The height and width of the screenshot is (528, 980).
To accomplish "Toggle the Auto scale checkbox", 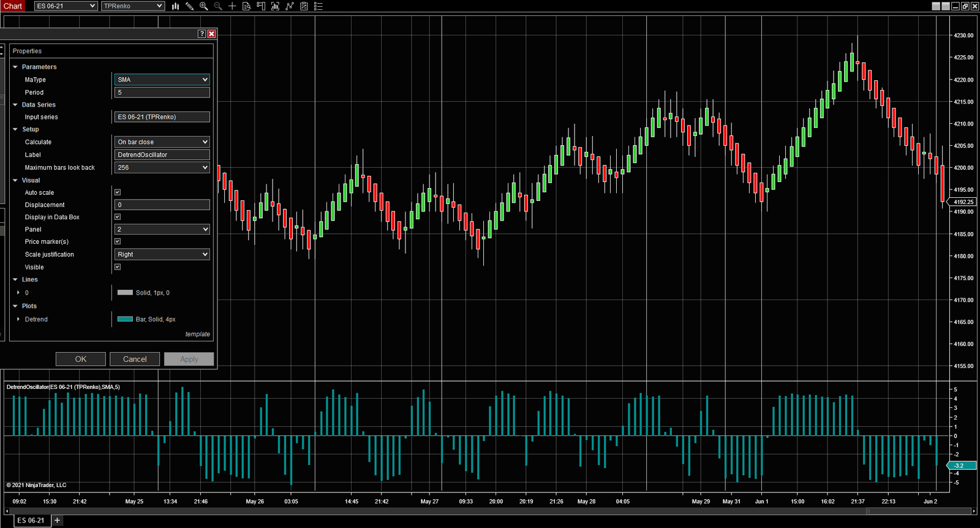I will click(x=118, y=192).
